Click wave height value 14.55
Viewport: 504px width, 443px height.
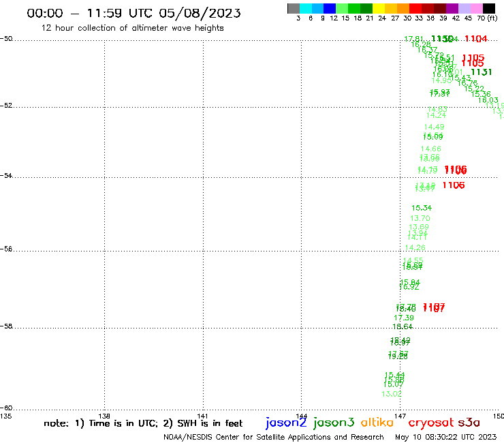pyautogui.click(x=413, y=260)
